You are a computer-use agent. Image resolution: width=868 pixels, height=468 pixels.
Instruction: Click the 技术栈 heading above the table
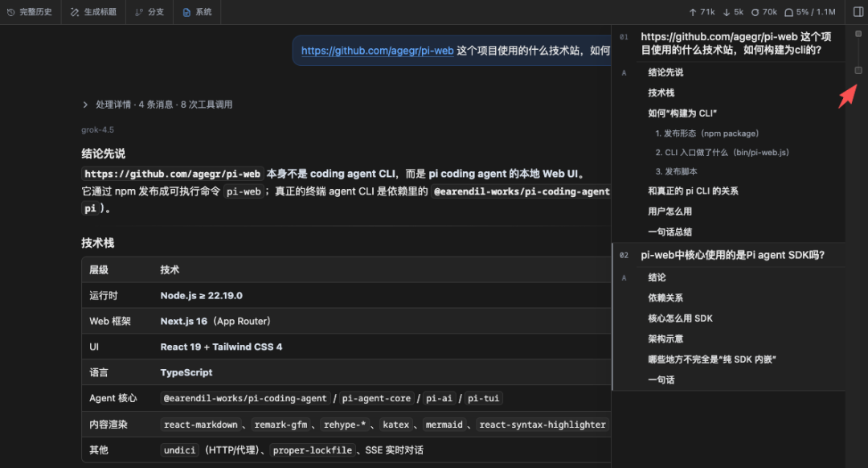pos(97,243)
